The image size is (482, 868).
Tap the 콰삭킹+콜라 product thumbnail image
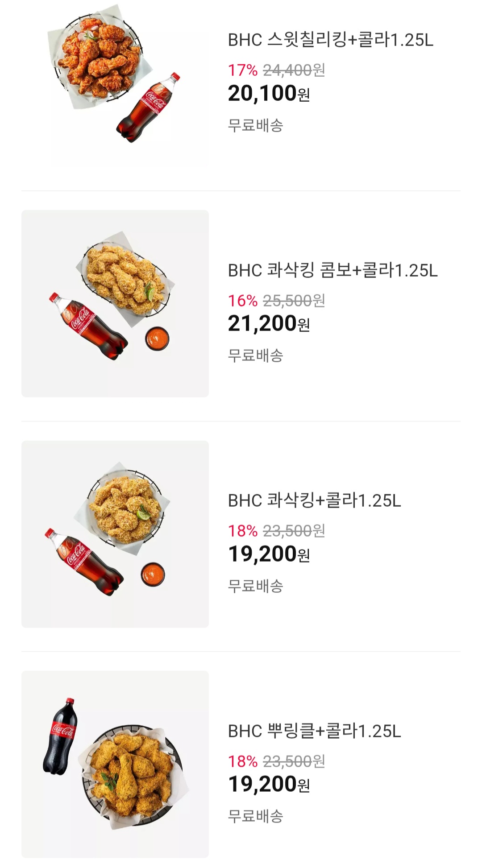115,534
